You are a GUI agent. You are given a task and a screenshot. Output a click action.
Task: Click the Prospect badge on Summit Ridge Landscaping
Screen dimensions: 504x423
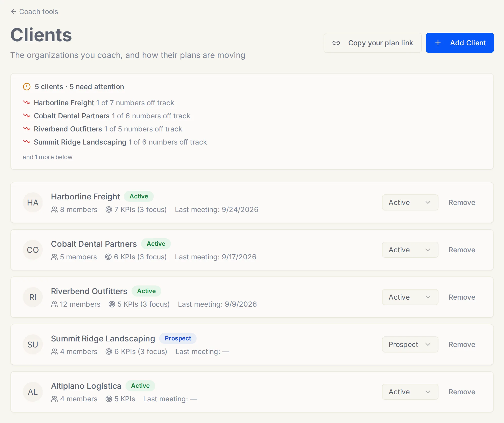(x=178, y=338)
